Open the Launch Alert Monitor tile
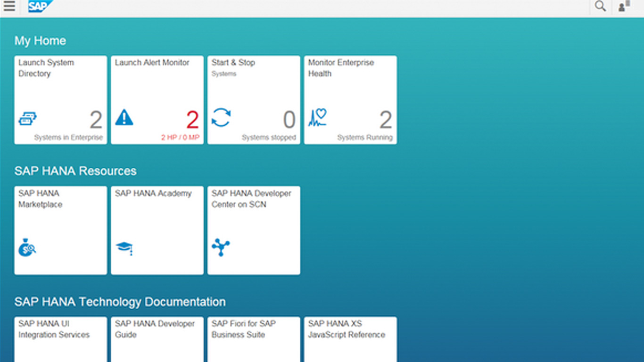 click(157, 100)
